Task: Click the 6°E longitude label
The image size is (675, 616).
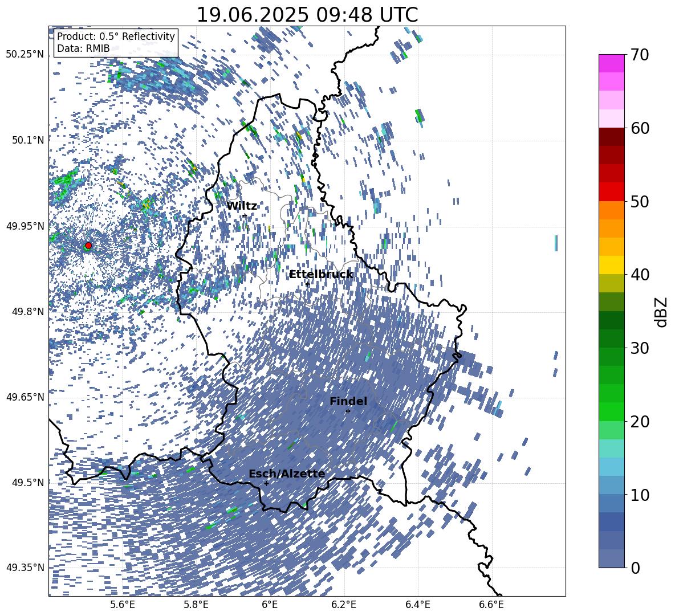Action: [x=270, y=605]
